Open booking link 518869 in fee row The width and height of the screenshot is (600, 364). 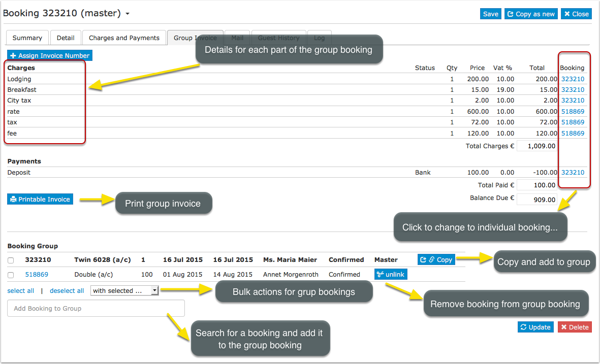point(573,134)
